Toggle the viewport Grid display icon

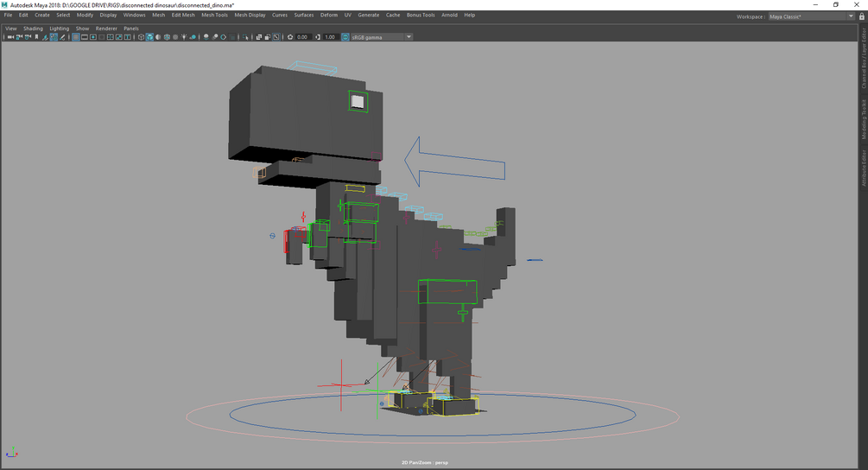click(76, 37)
